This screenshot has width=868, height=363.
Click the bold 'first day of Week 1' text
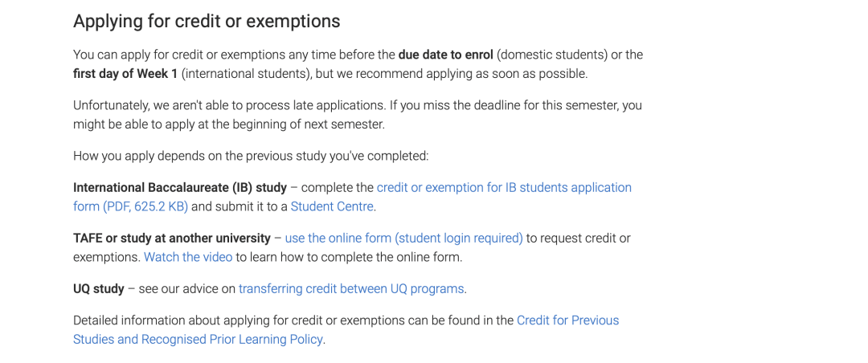click(x=125, y=74)
